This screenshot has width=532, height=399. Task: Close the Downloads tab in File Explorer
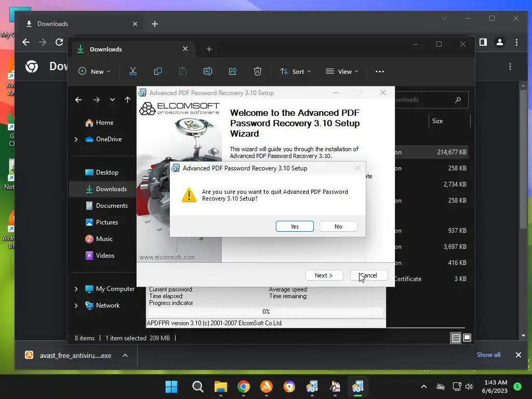coord(185,49)
